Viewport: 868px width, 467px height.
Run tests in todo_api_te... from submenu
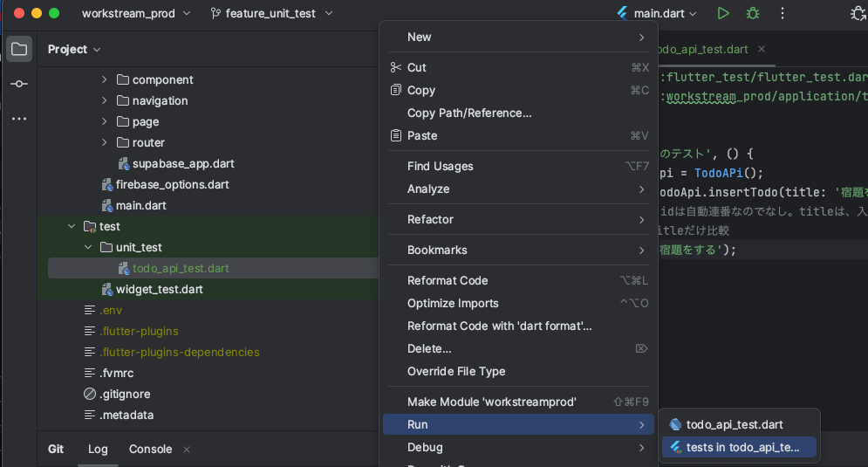click(x=739, y=448)
